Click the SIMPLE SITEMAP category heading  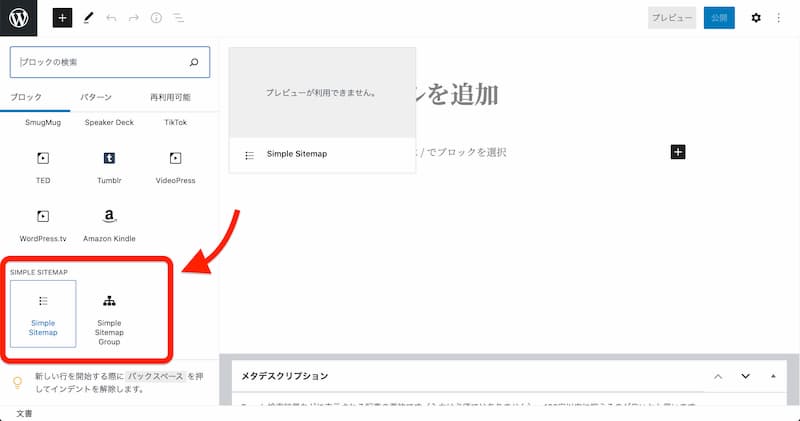39,272
